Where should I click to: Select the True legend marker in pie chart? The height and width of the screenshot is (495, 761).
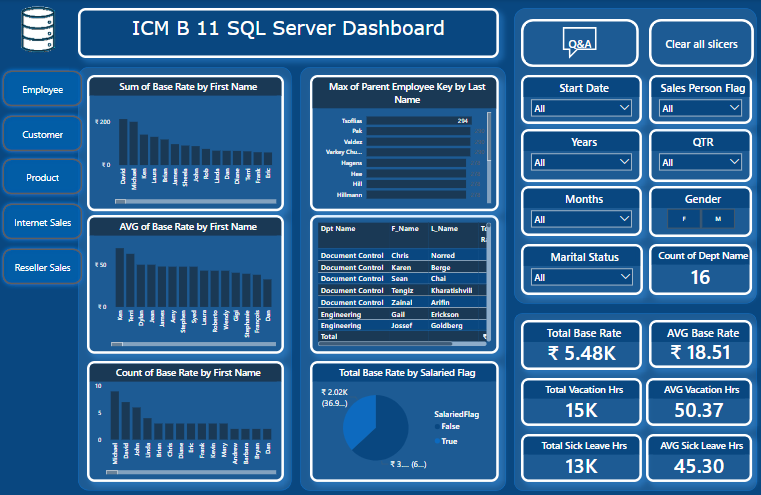coord(437,441)
